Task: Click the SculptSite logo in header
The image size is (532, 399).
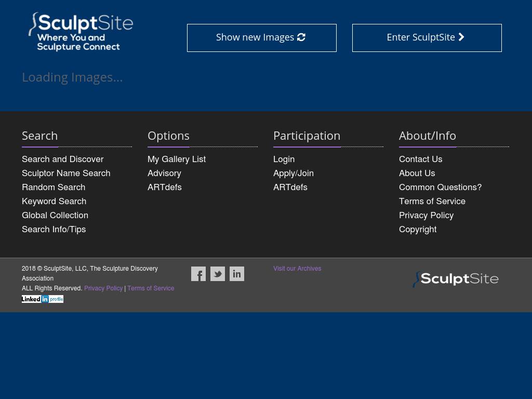Action: click(81, 32)
